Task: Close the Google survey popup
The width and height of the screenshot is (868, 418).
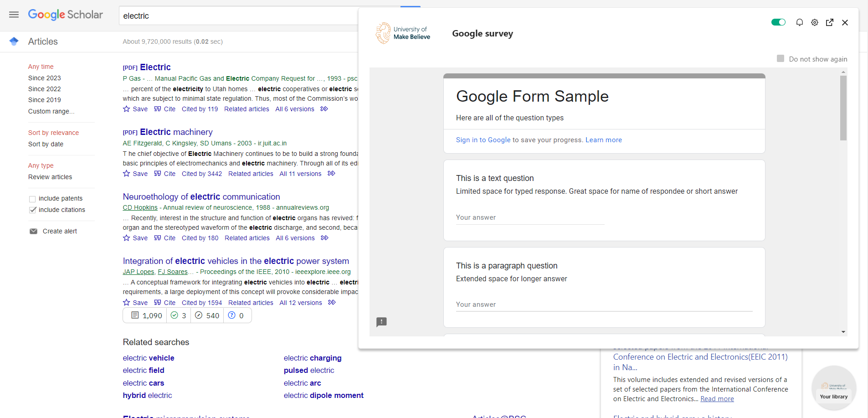Action: [x=845, y=22]
